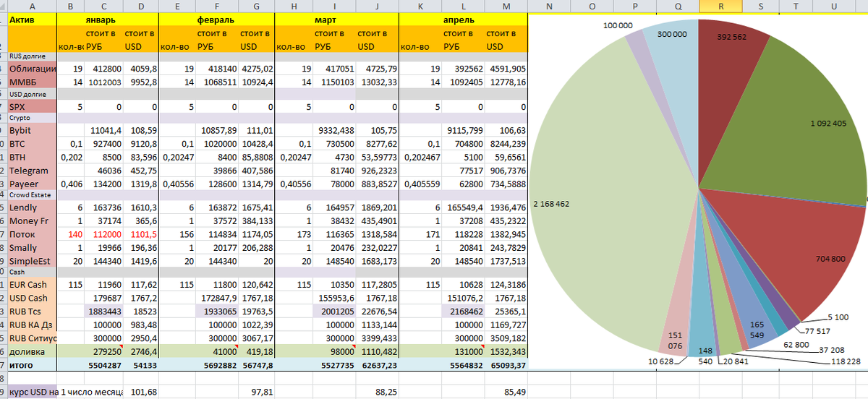Select the 'Telegram' asset cell
Screen dimensions: 868x399
[x=33, y=171]
